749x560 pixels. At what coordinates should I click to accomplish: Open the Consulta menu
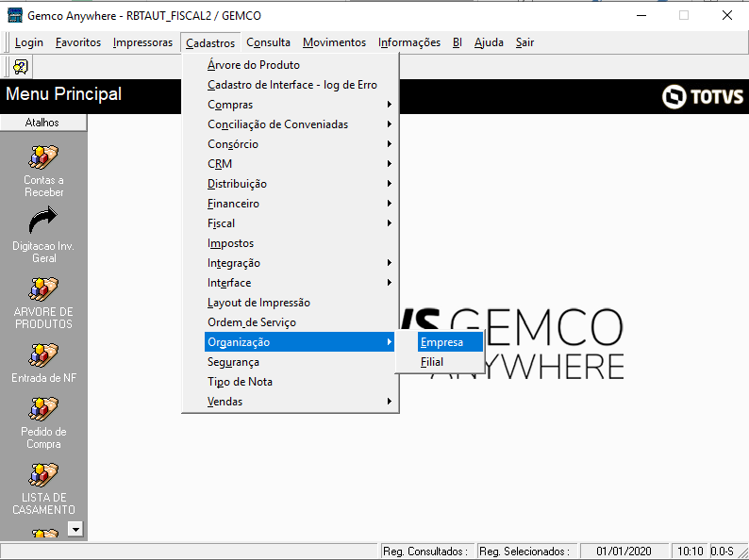coord(268,42)
